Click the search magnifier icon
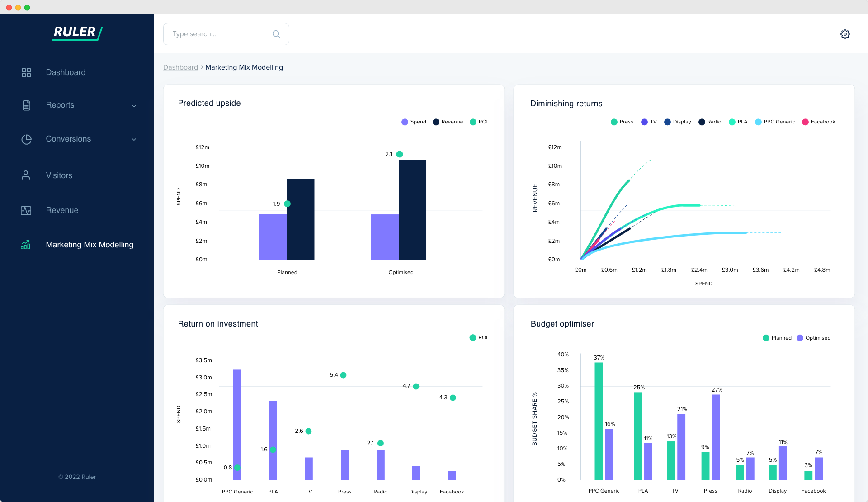The image size is (868, 502). tap(276, 34)
